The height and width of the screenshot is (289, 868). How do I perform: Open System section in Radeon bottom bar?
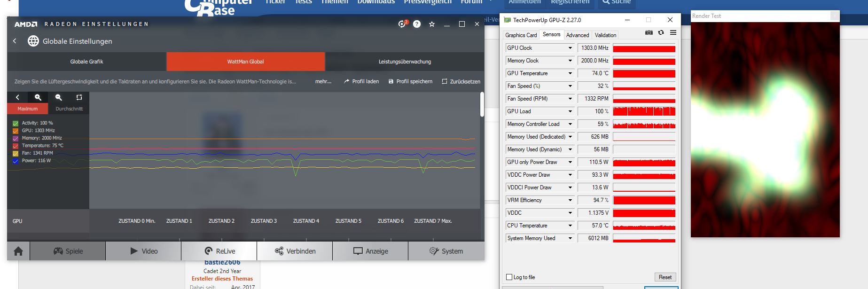coord(446,251)
